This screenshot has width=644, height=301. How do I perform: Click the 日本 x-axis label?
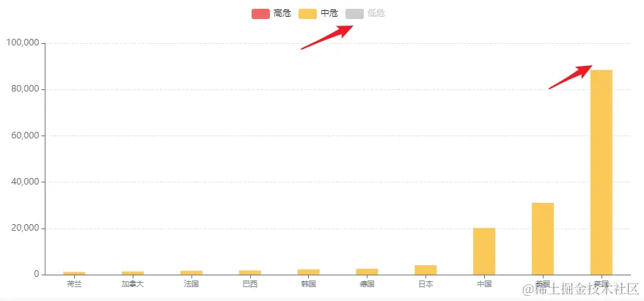click(425, 283)
